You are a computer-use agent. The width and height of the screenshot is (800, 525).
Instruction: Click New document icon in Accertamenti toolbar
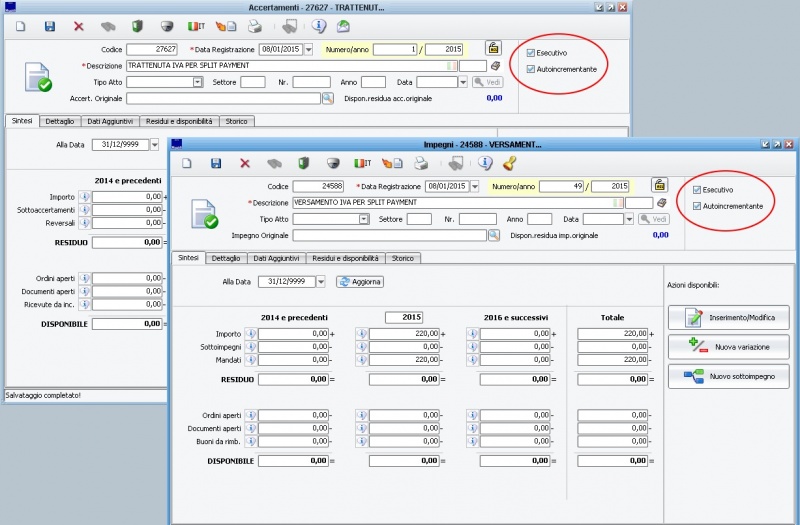[x=20, y=27]
